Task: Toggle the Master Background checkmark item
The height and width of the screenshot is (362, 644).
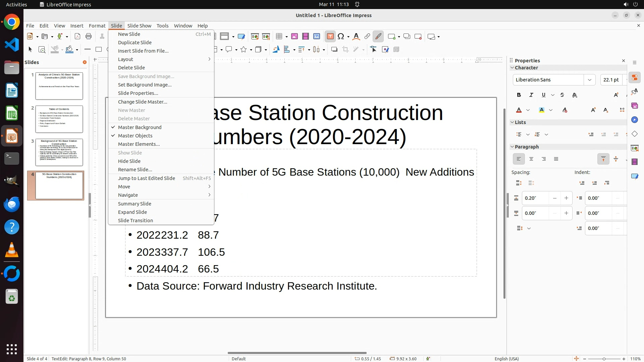Action: pos(140,127)
